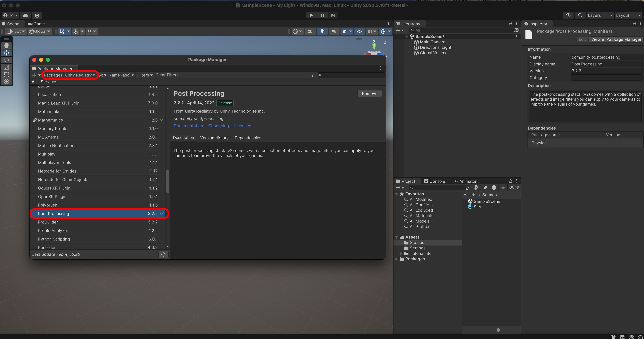Image resolution: width=644 pixels, height=339 pixels.
Task: Open Undo History icon in toolbar
Action: click(x=568, y=15)
